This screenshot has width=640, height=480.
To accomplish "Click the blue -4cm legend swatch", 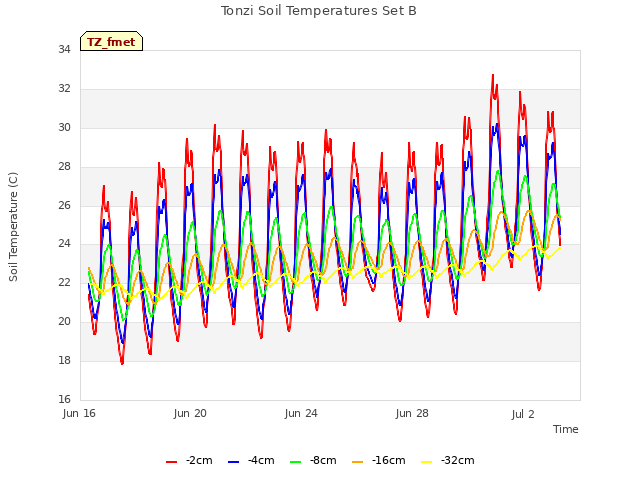I will 233,462.
